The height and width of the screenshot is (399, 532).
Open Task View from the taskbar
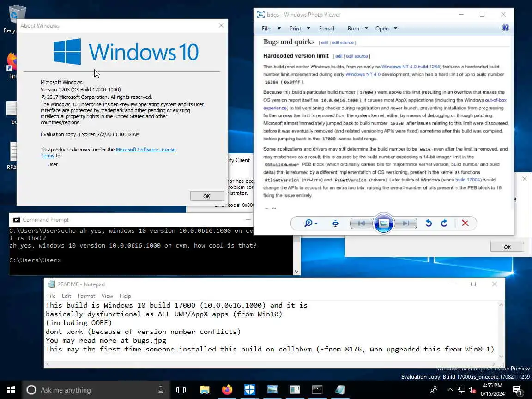pyautogui.click(x=181, y=390)
